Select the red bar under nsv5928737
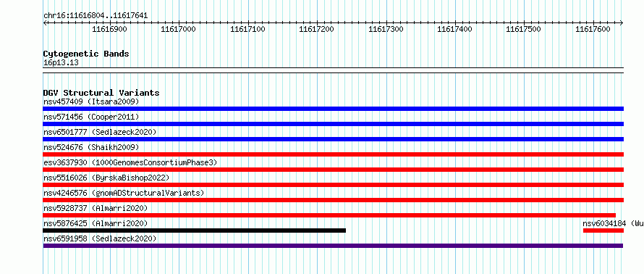 tap(329, 215)
